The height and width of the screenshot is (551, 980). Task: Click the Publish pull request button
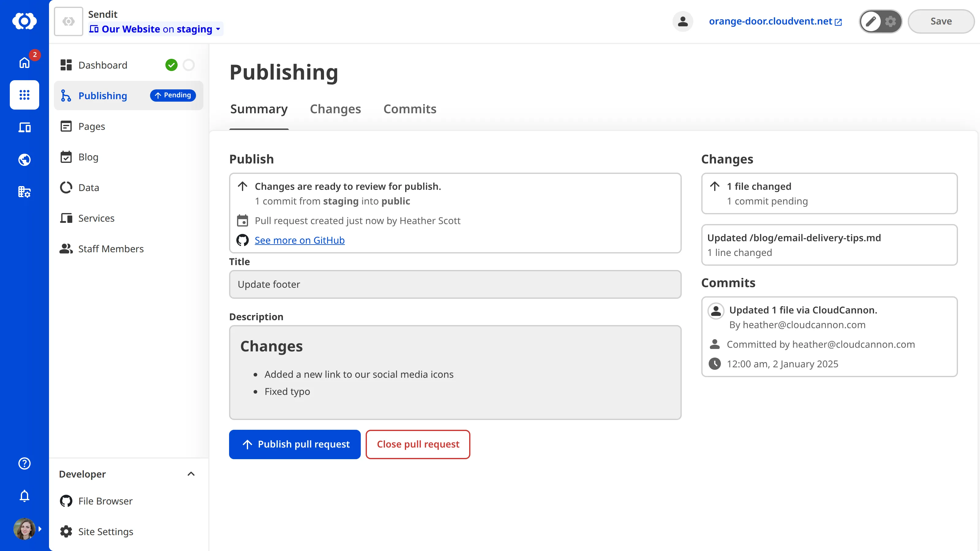(294, 444)
